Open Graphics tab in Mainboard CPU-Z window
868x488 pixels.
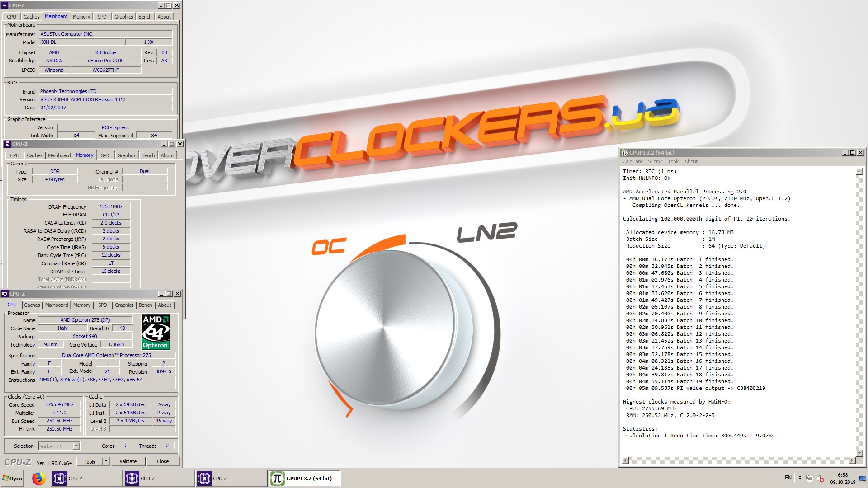click(123, 17)
